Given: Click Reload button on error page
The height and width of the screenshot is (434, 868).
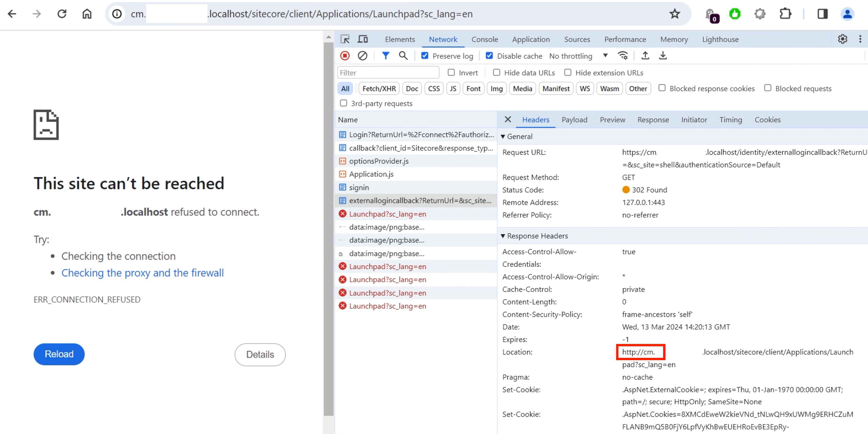Looking at the screenshot, I should (59, 354).
